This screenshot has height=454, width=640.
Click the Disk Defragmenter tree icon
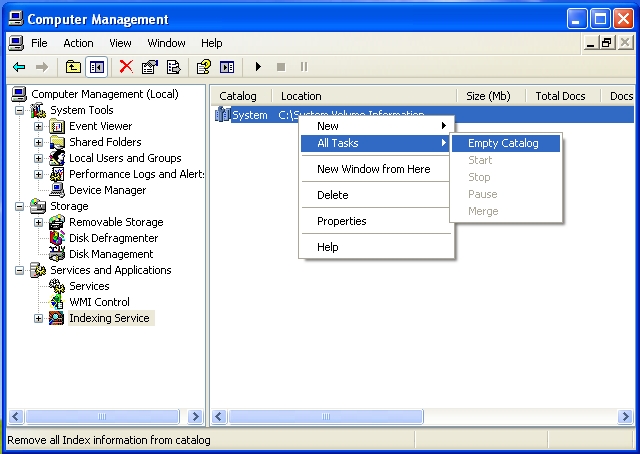pyautogui.click(x=57, y=238)
